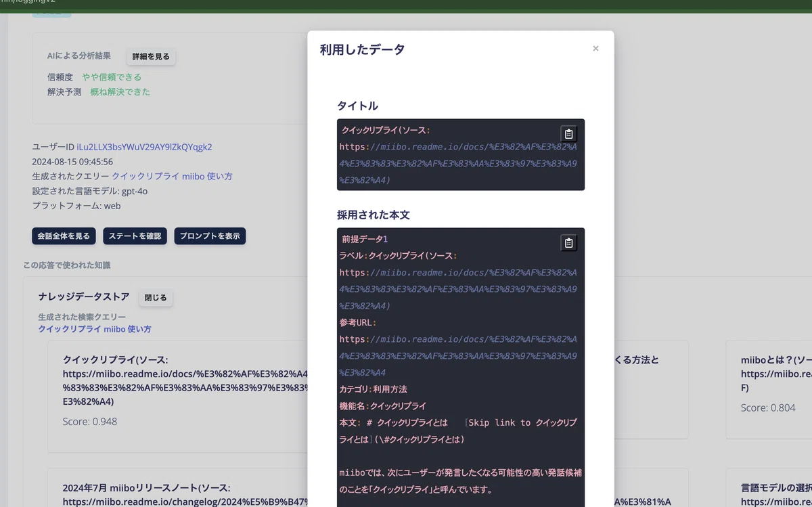Click the 設定された言語モデル: gpt-4o line
The width and height of the screenshot is (812, 507).
[x=90, y=191]
